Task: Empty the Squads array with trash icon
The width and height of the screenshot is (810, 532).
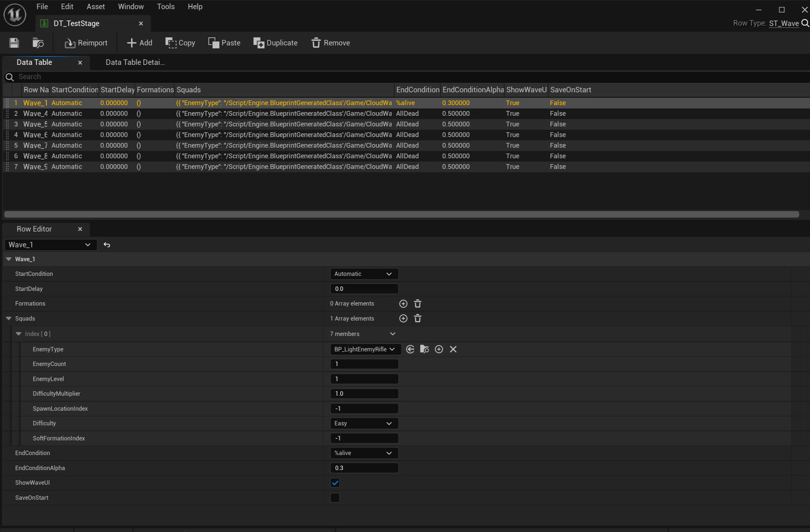Action: pos(418,318)
